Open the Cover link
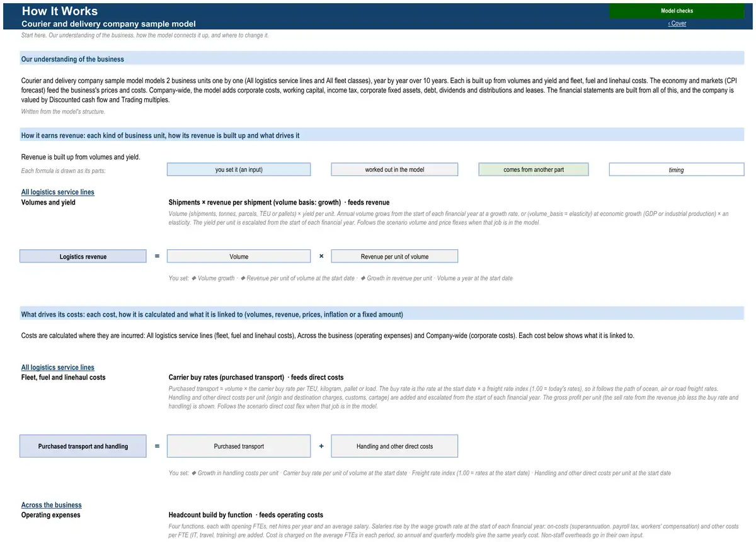 (677, 23)
